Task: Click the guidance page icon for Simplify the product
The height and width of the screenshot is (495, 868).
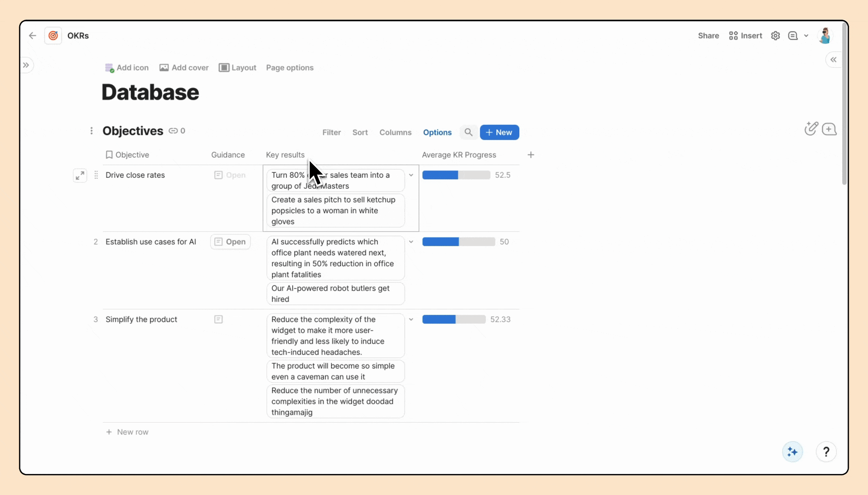Action: click(x=218, y=319)
